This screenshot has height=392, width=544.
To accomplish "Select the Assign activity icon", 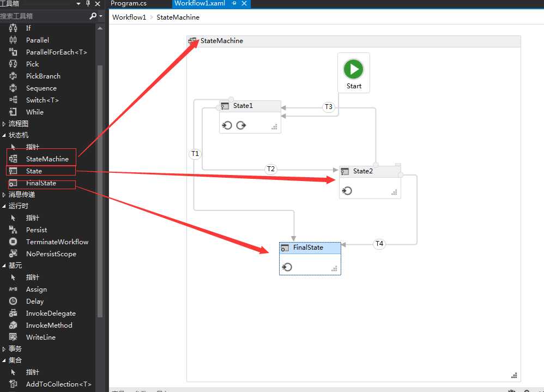I will [13, 289].
